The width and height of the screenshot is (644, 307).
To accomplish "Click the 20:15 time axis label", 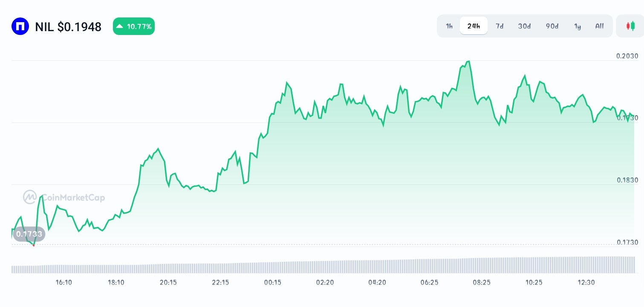I will pyautogui.click(x=168, y=282).
